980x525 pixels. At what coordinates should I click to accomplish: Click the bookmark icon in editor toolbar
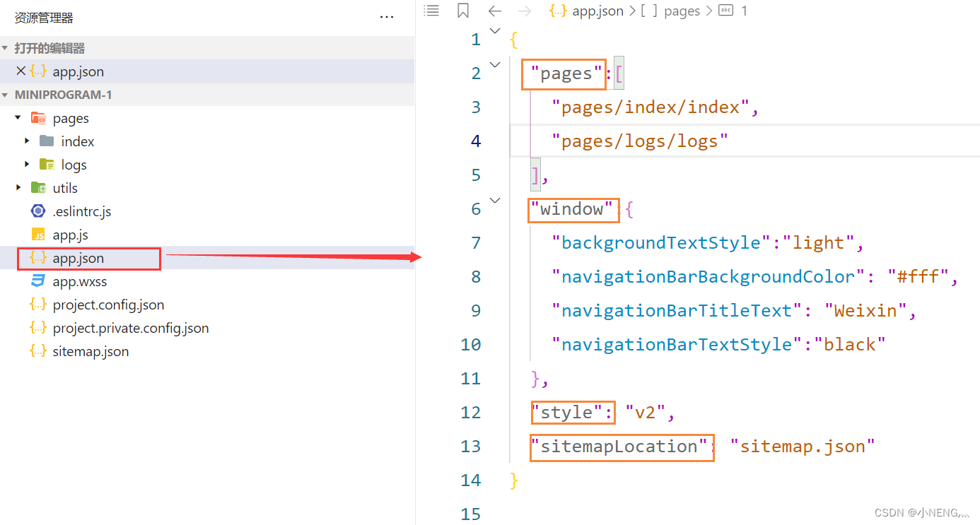pos(463,11)
